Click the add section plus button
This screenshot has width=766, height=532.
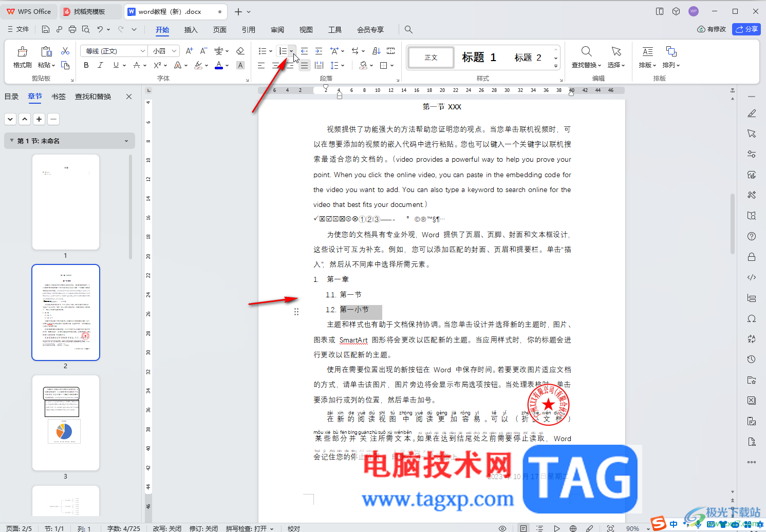click(39, 119)
